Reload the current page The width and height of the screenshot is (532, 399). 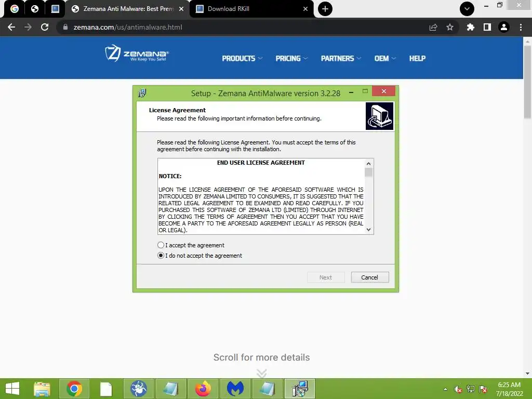pos(45,27)
